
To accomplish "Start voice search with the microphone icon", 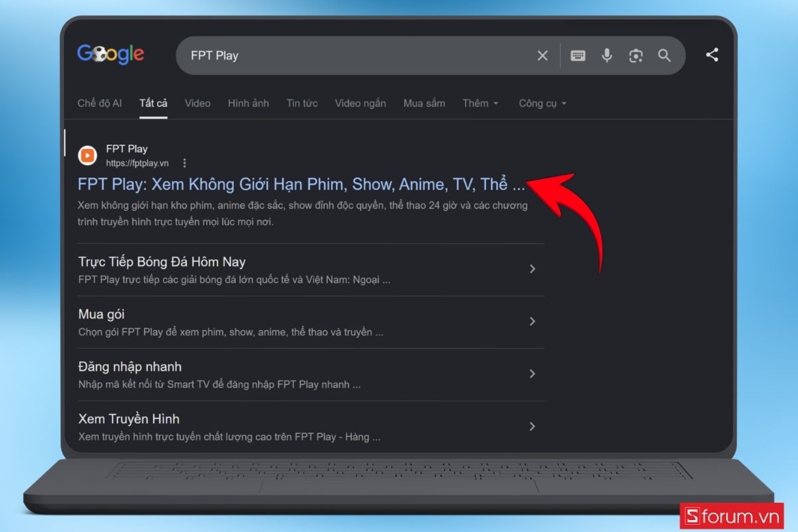I will [606, 56].
